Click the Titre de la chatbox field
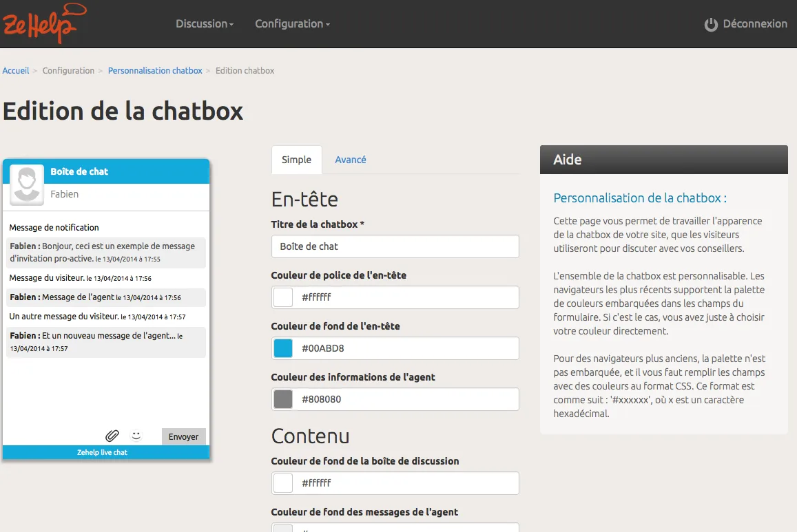This screenshot has height=532, width=797. click(x=395, y=246)
